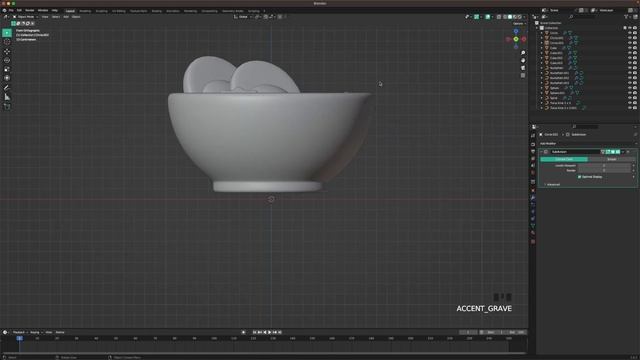Click the viewport pan hand icon

pyautogui.click(x=523, y=60)
